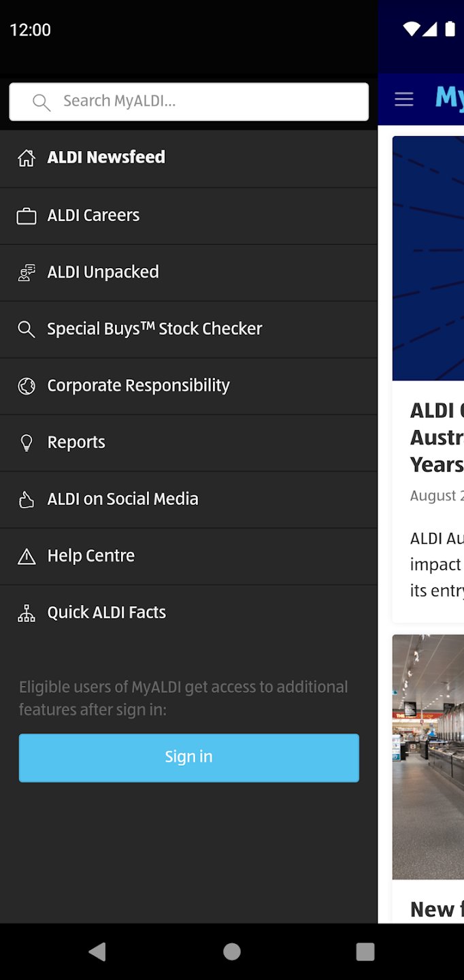Viewport: 464px width, 980px height.
Task: Tap the warning triangle Help Centre icon
Action: 27,557
